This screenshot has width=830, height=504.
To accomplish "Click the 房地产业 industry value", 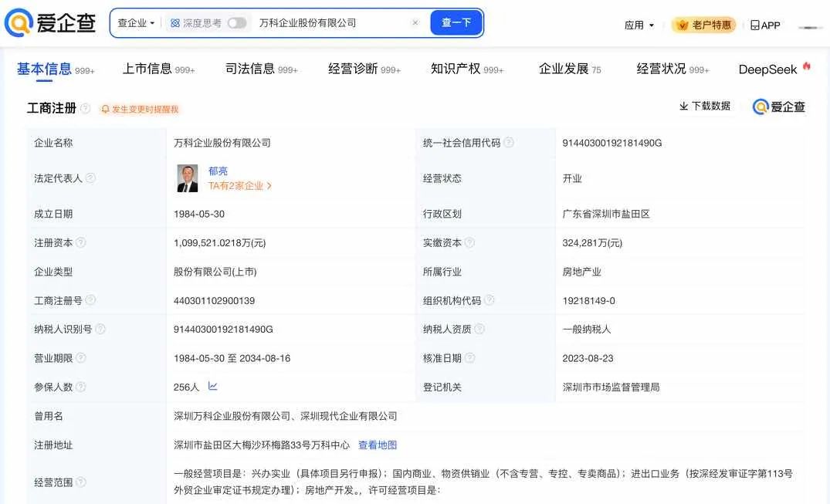I will tap(581, 272).
